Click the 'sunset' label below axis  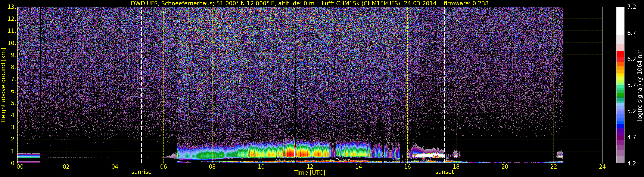click(445, 172)
